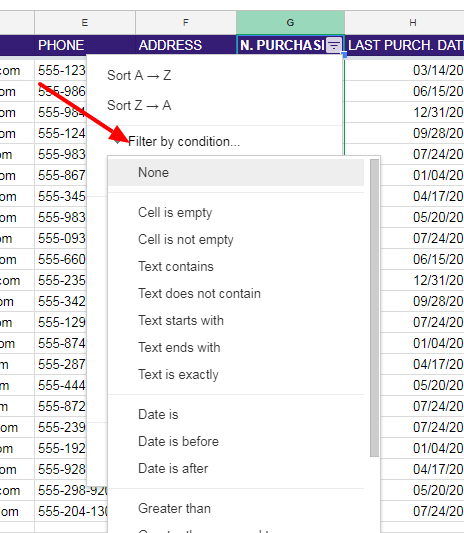Select None condition option
The image size is (464, 533).
(x=236, y=172)
